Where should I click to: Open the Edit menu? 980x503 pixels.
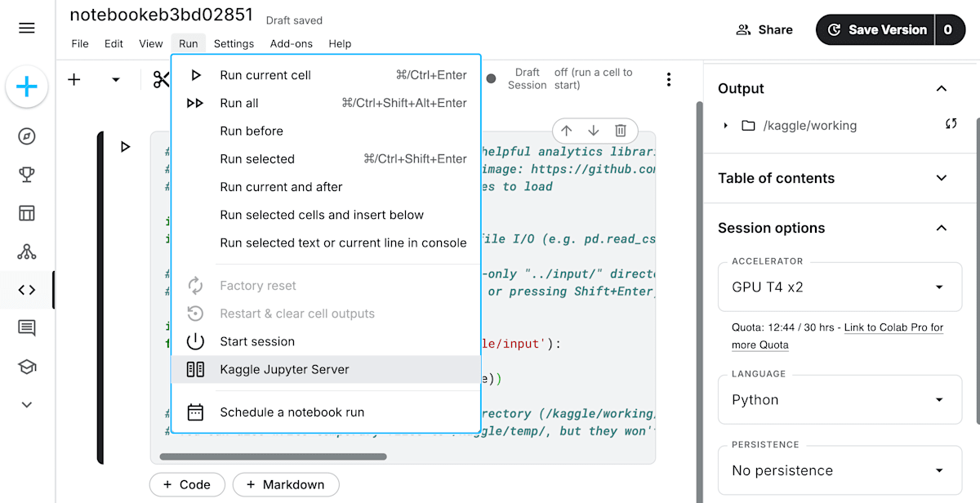[x=114, y=44]
